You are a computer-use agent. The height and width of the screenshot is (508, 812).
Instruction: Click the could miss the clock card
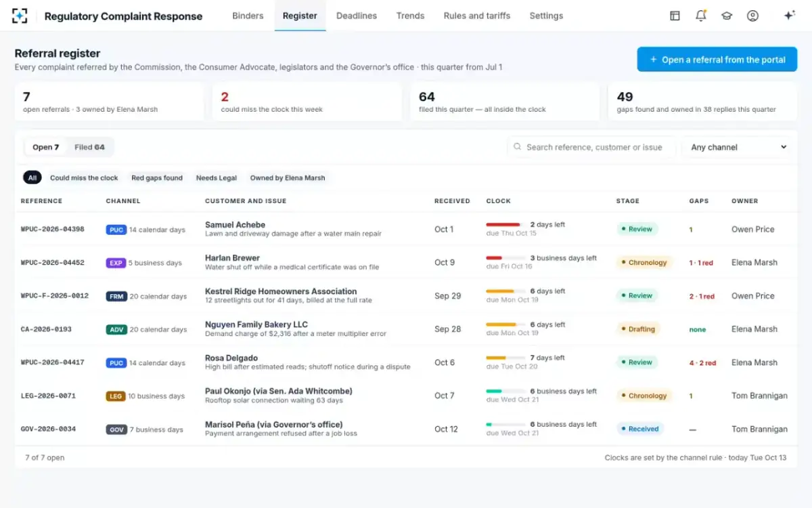[x=307, y=102]
